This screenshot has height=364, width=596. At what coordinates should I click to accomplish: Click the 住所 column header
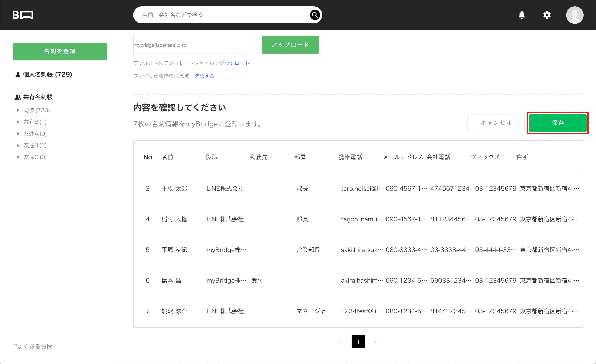(522, 157)
